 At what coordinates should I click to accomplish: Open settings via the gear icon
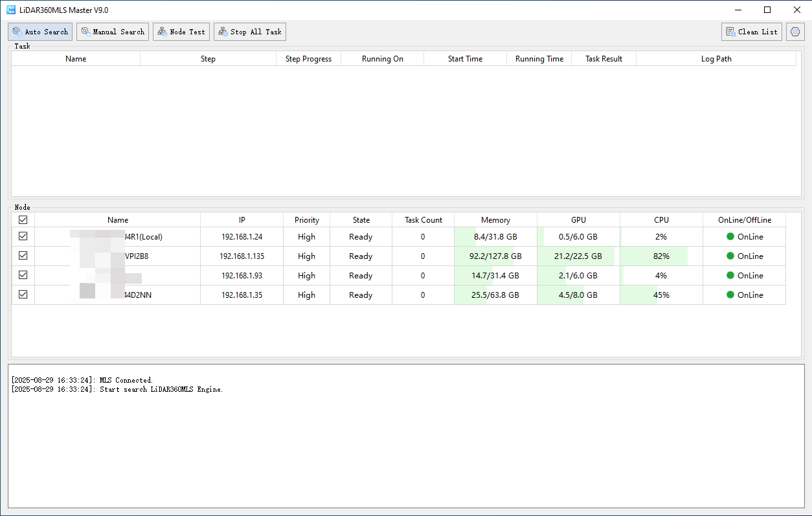795,32
